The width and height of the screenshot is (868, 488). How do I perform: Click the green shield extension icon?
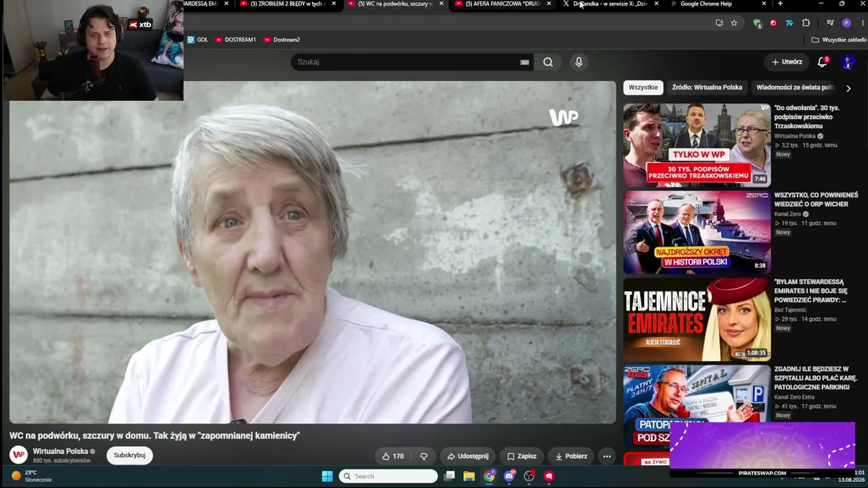tap(757, 23)
